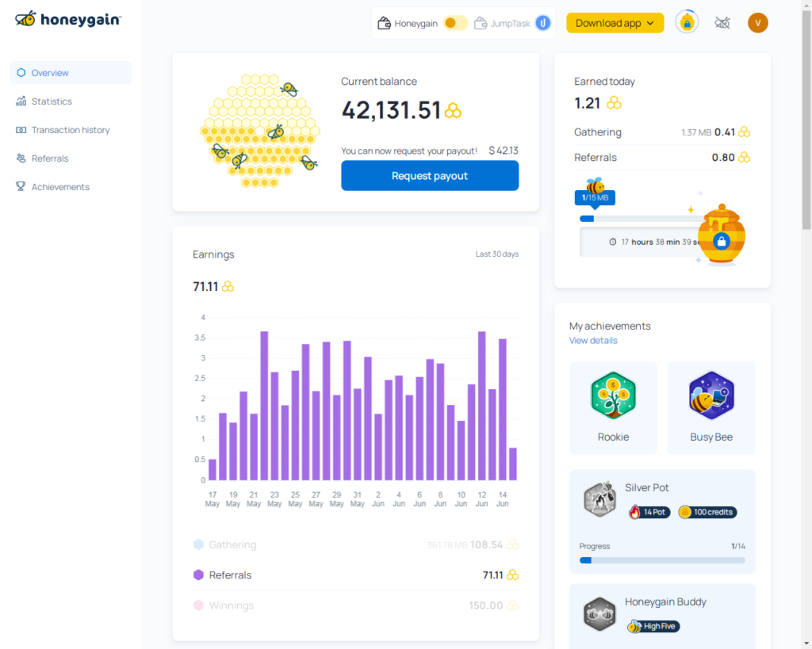The width and height of the screenshot is (812, 649).
Task: Click the High Five tag
Action: click(x=653, y=626)
